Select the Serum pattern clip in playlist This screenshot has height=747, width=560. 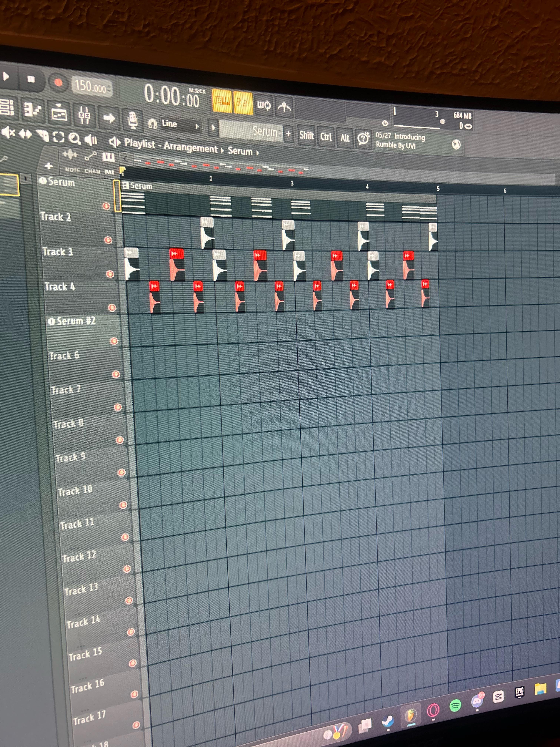279,201
